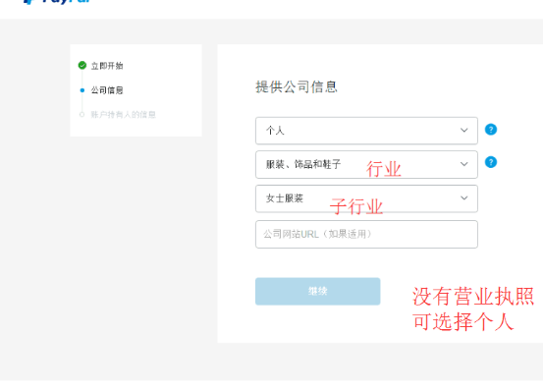Open the 女士服装 sub-industry dropdown
The width and height of the screenshot is (544, 392).
coord(366,198)
